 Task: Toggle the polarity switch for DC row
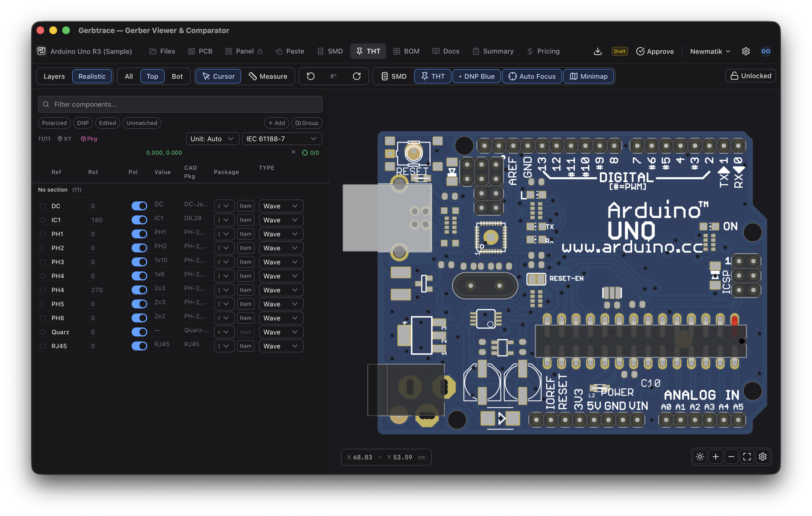[139, 206]
